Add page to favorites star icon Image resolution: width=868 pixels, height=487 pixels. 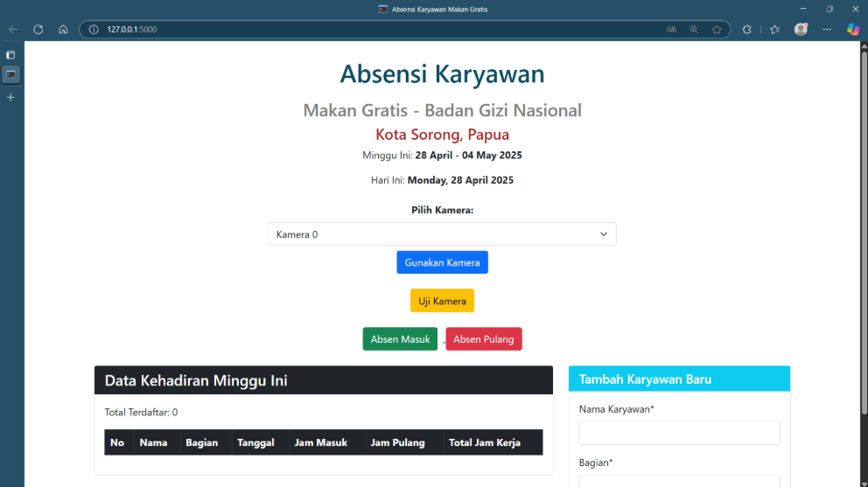pos(717,30)
